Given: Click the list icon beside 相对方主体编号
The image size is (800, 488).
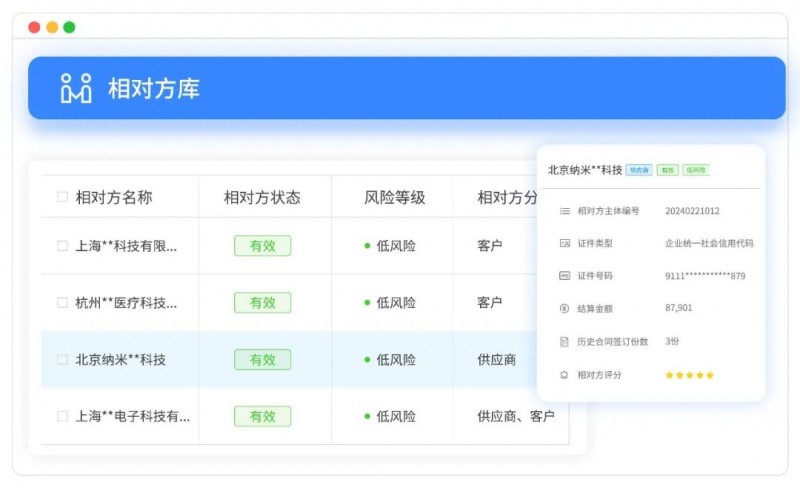Looking at the screenshot, I should point(565,211).
